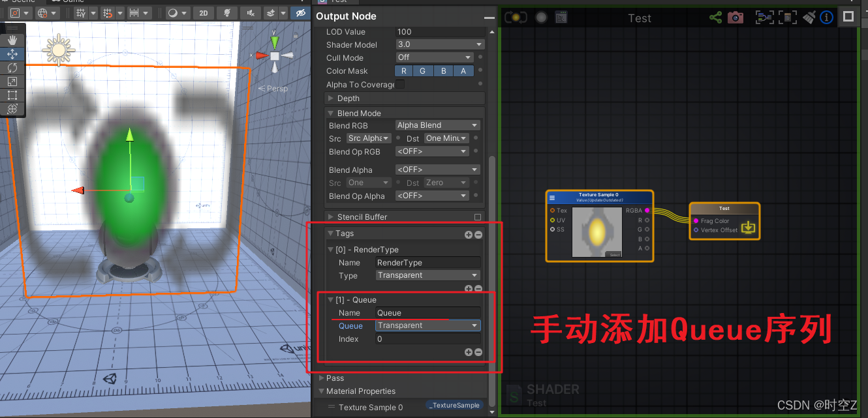Screen dimensions: 868x418
Task: Click the grey update button circle
Action: (541, 18)
